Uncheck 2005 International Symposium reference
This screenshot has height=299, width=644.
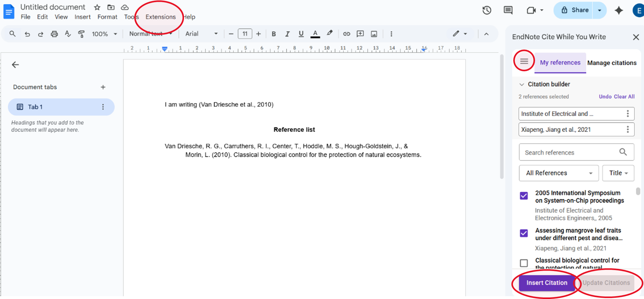pyautogui.click(x=524, y=196)
